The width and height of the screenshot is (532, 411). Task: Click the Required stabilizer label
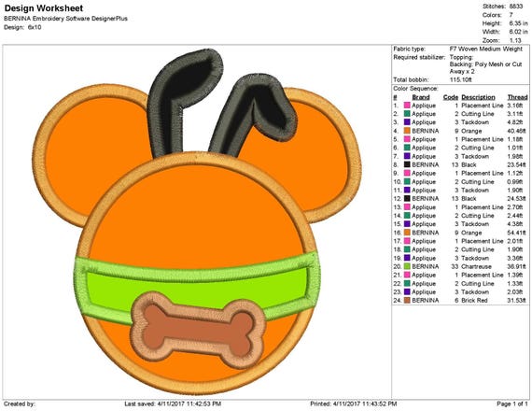coord(419,57)
